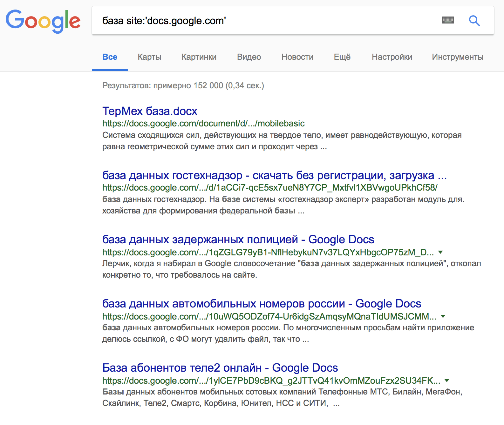Open the on-screen keyboard icon
Screen dimensions: 504x425
coord(448,20)
